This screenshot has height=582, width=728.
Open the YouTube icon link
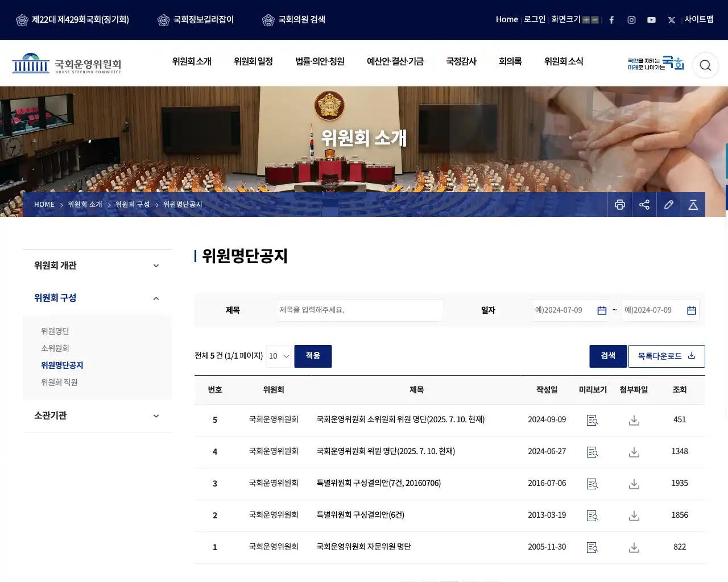(x=651, y=20)
